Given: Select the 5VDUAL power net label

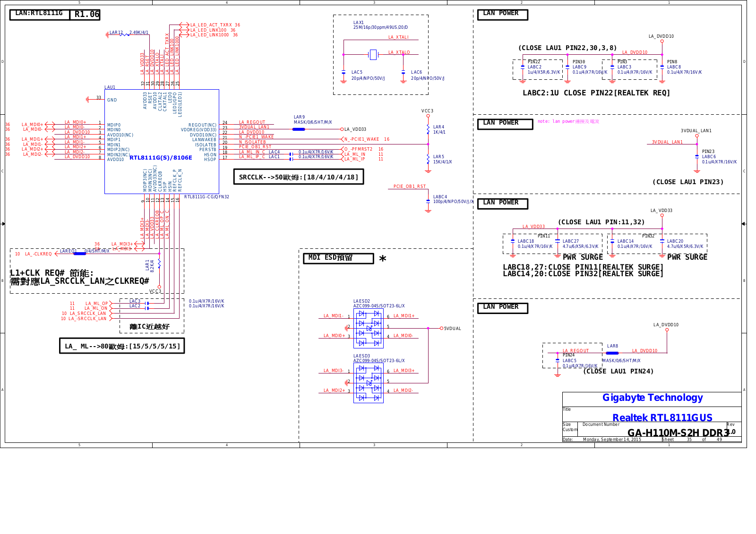Looking at the screenshot, I should 452,329.
